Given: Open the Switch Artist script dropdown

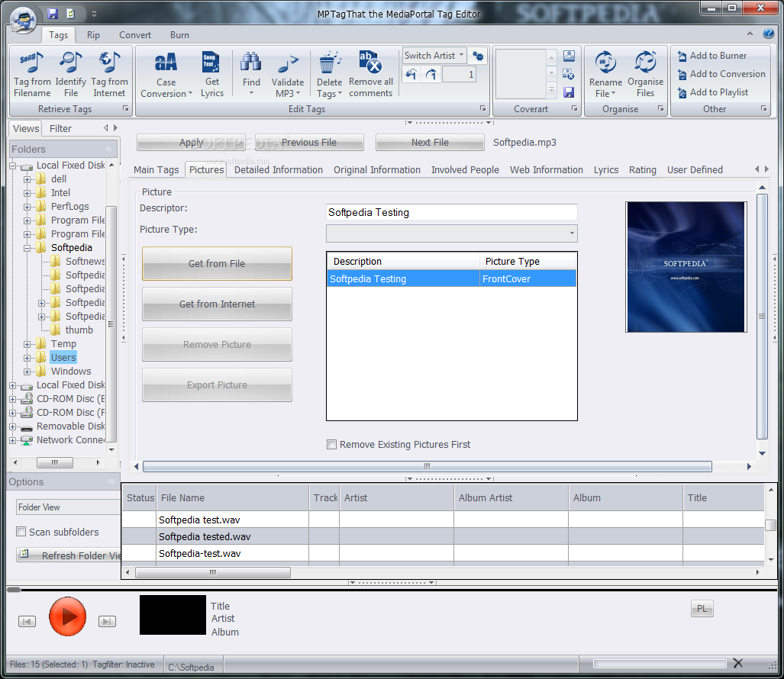Looking at the screenshot, I should [461, 55].
